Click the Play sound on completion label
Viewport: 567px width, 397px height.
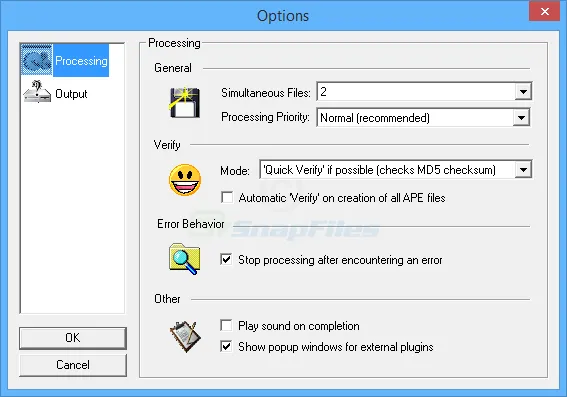[x=299, y=326]
